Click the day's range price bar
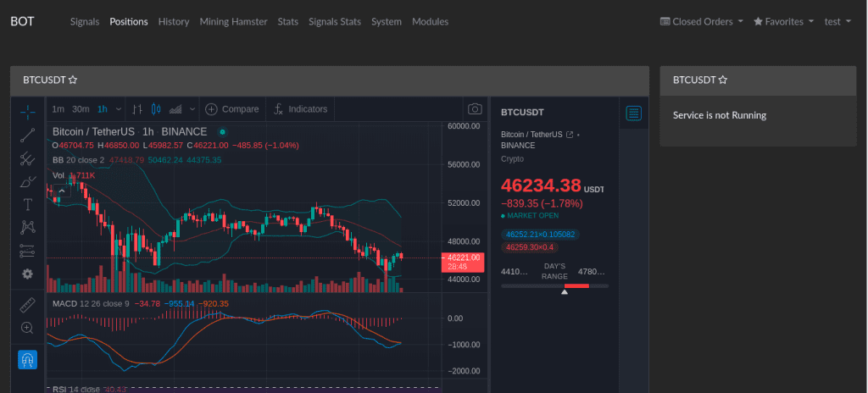868x393 pixels. [554, 286]
